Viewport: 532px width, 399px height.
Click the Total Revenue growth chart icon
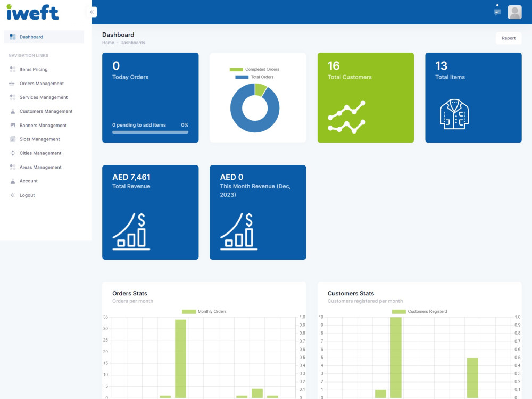131,231
